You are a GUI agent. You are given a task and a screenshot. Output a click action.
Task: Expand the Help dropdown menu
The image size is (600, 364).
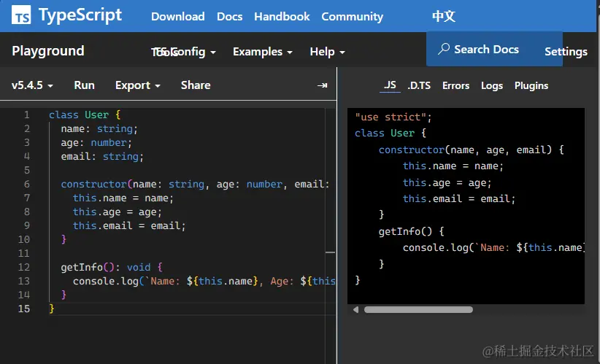327,52
